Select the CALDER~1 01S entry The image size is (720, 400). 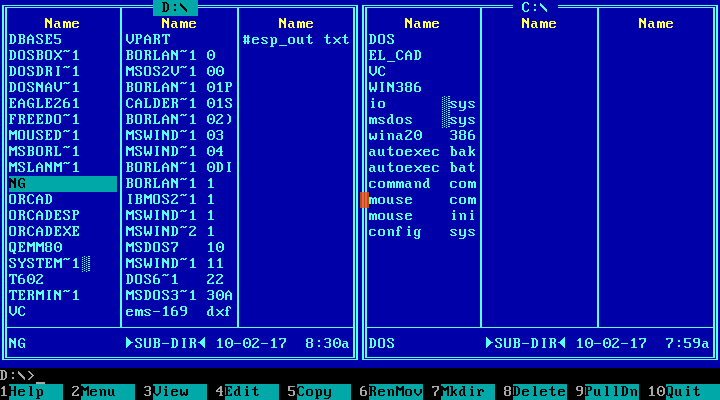[x=180, y=103]
